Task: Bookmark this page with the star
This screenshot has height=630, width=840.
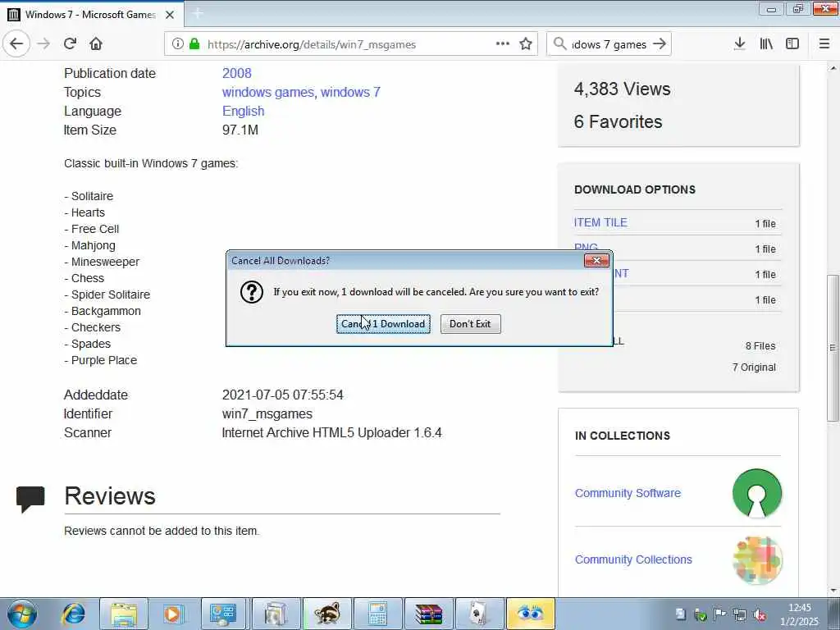Action: 526,44
